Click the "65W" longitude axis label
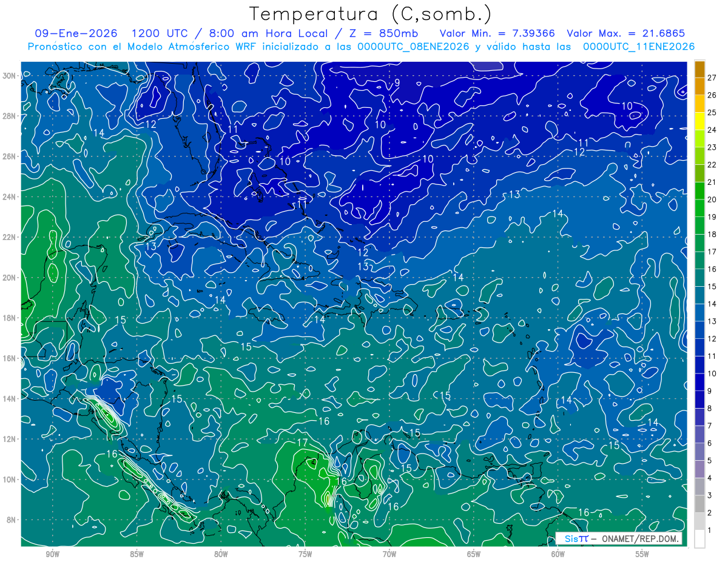The width and height of the screenshot is (728, 562). click(x=474, y=554)
